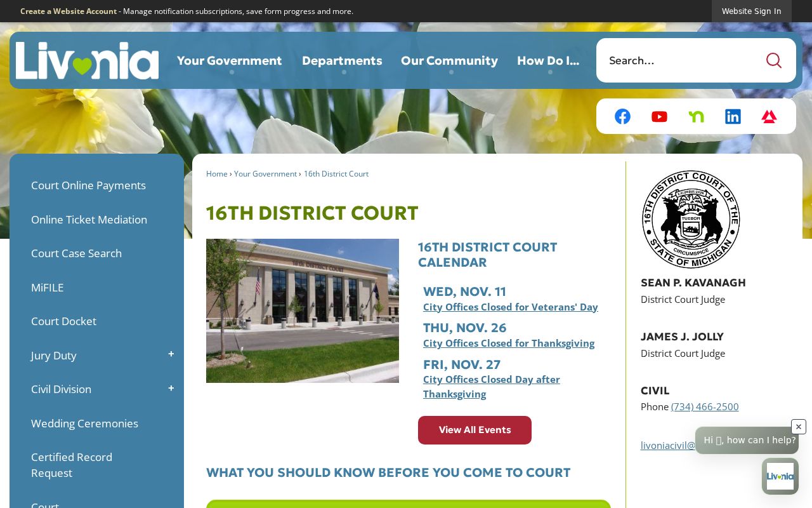Click the livoniacivil email link

[x=668, y=446]
